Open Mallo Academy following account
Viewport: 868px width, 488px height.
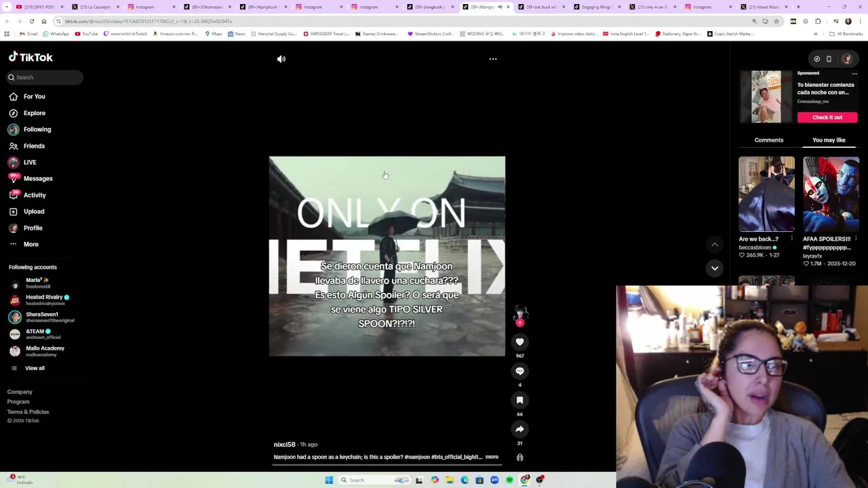pos(37,350)
